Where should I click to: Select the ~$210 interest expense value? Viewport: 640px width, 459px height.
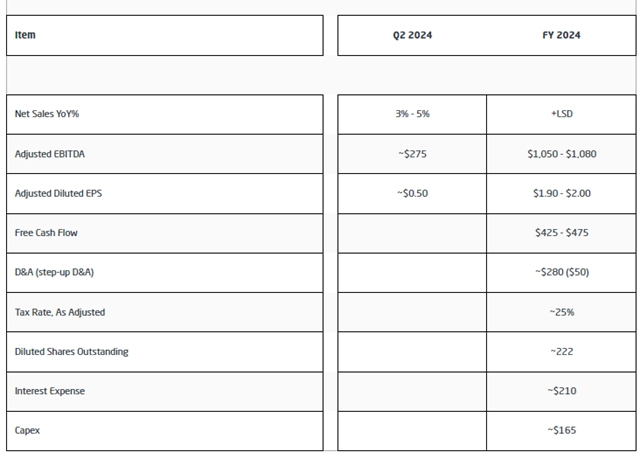coord(561,391)
